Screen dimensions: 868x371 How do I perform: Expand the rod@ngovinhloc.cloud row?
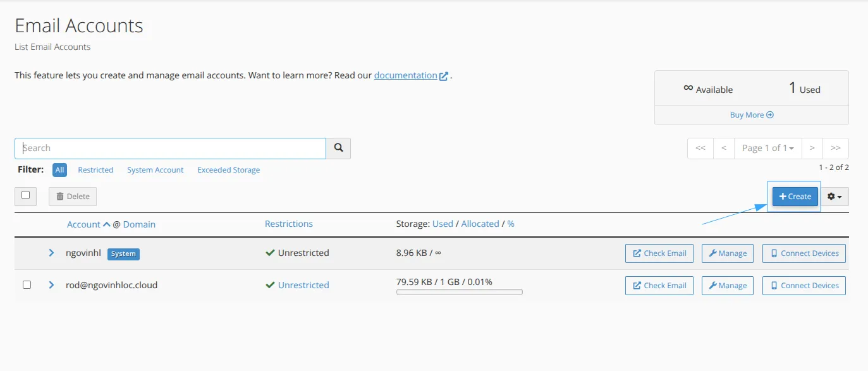[52, 285]
